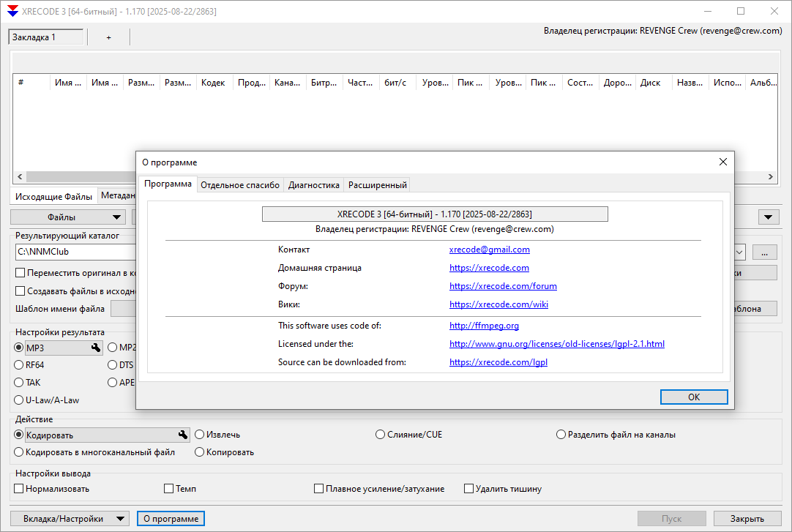Open Кодировать action settings wrench icon
Viewport: 792px width, 532px height.
[x=183, y=435]
